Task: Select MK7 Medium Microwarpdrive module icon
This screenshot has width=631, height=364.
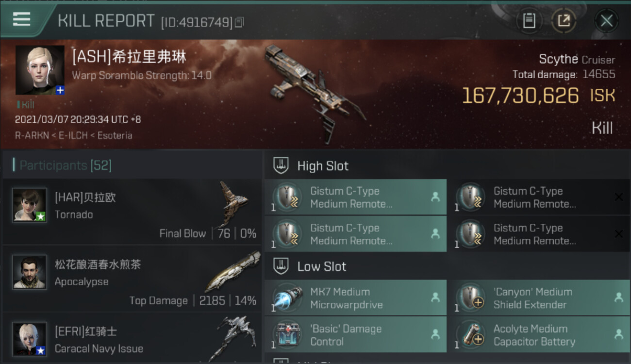Action: click(287, 298)
